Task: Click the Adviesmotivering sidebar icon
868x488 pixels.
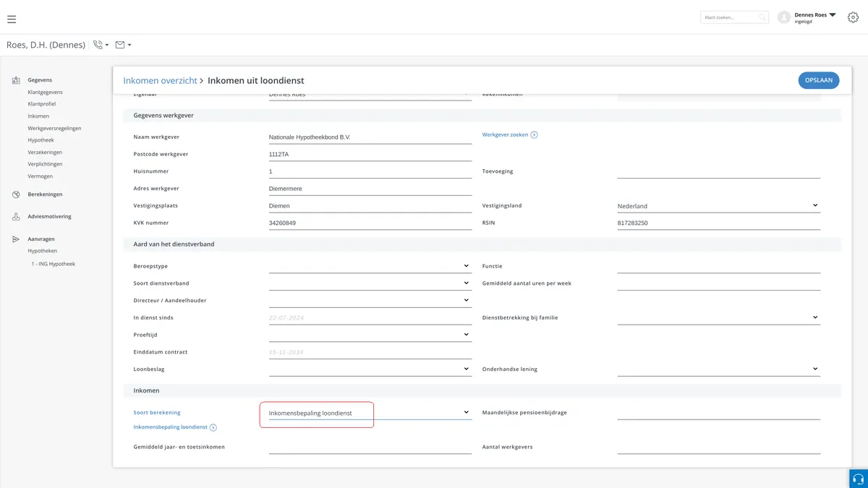Action: [x=16, y=216]
